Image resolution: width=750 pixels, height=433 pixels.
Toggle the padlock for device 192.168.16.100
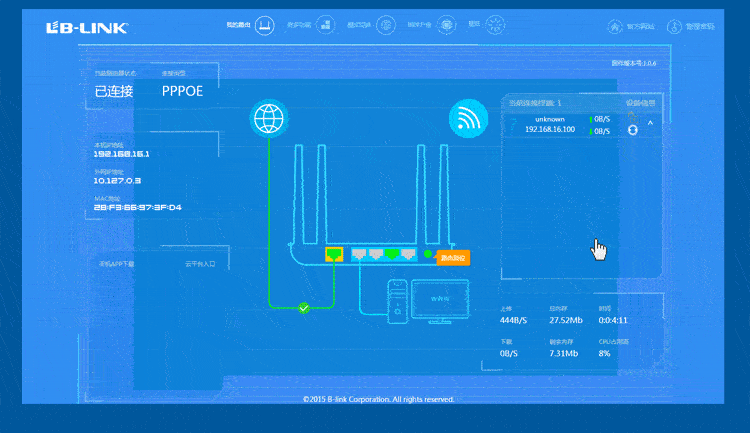[632, 116]
